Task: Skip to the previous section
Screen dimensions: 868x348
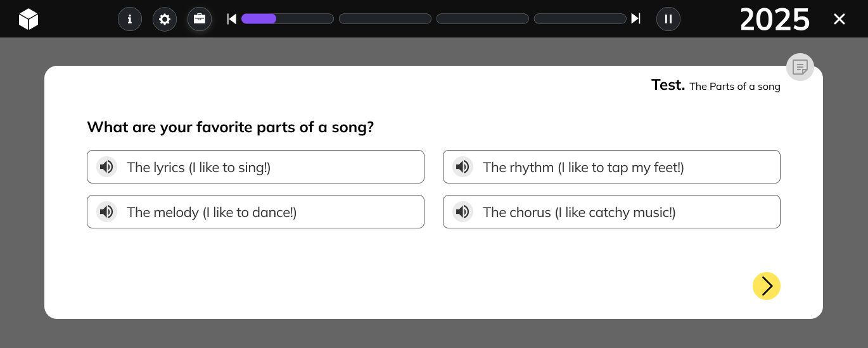Action: [232, 19]
